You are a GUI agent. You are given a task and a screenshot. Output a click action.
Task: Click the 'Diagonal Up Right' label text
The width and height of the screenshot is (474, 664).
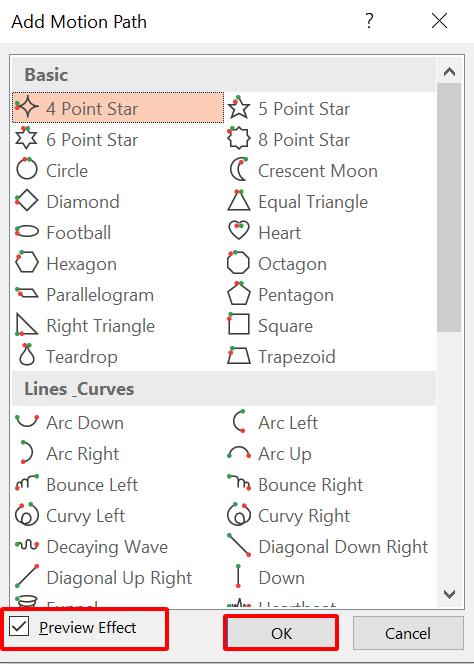point(119,578)
